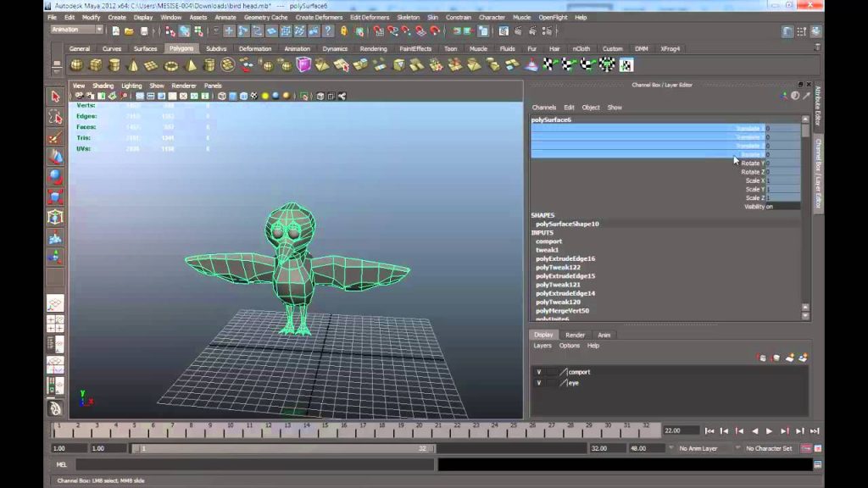The width and height of the screenshot is (868, 488).
Task: Enable viewport Wireframe cube icon
Action: [222, 97]
